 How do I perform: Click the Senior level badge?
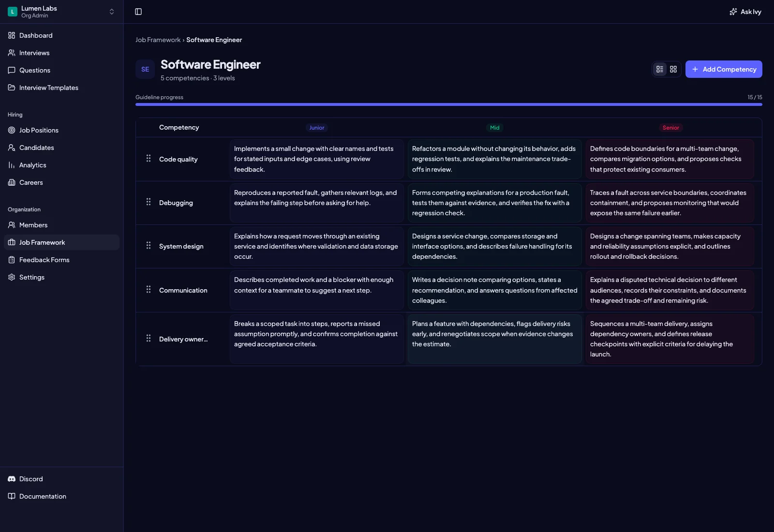tap(671, 128)
